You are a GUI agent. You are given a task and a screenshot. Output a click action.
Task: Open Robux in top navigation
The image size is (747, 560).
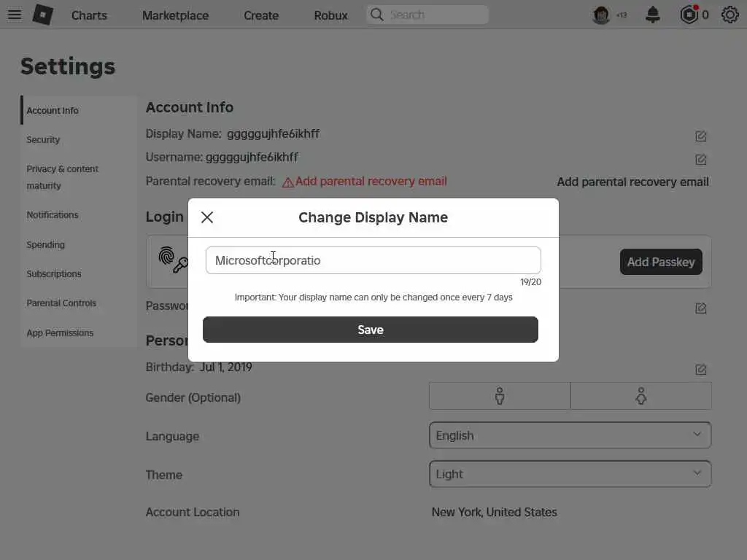pyautogui.click(x=330, y=16)
